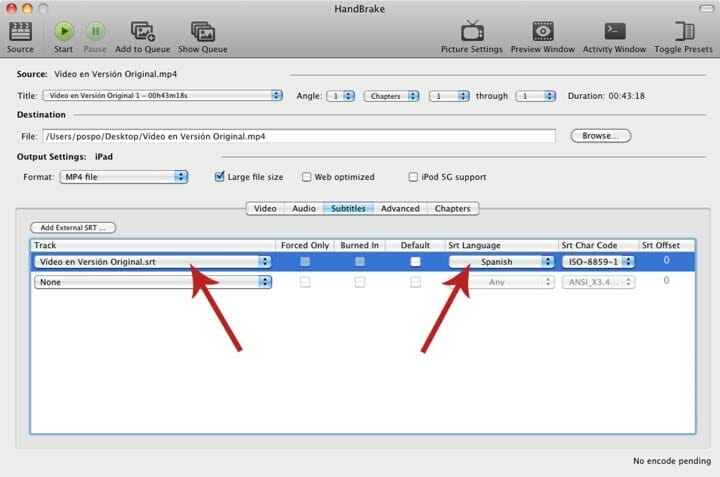Change Srt Language from Spanish
This screenshot has width=720, height=477.
coord(501,262)
